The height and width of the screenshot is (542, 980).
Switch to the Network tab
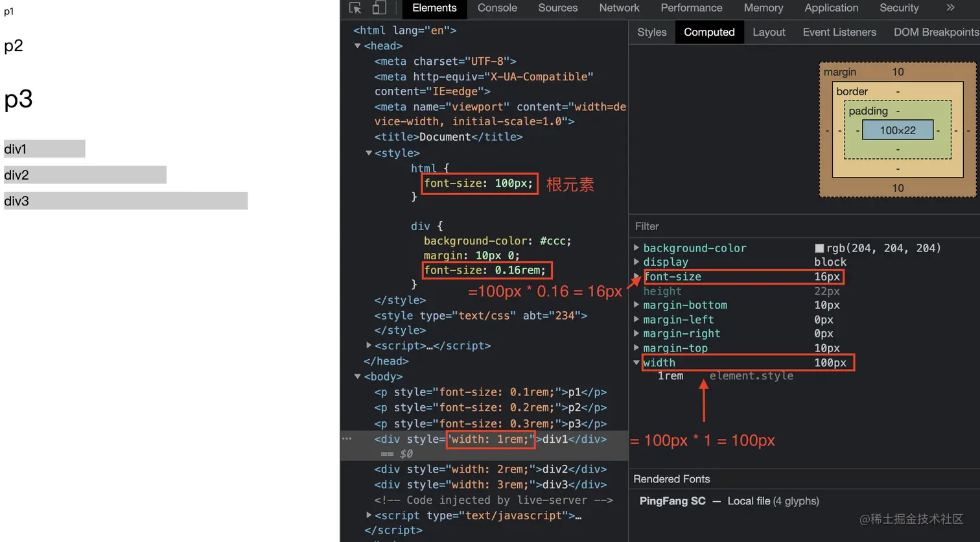[x=619, y=8]
